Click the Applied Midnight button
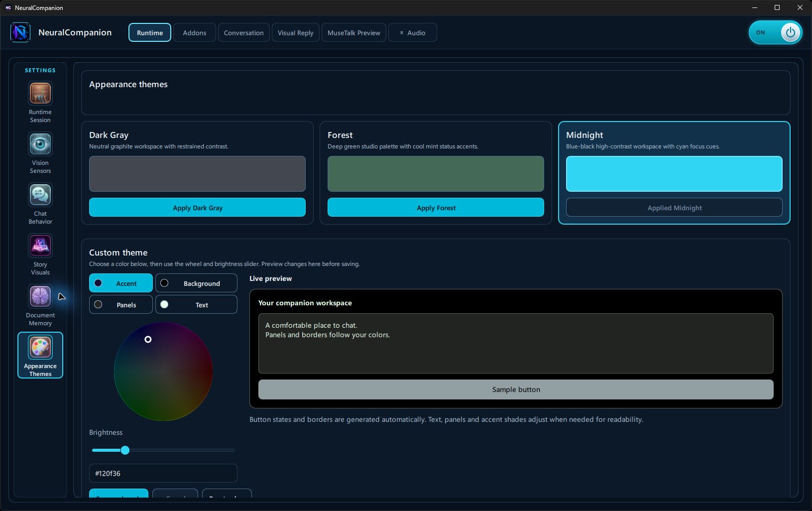 [674, 207]
